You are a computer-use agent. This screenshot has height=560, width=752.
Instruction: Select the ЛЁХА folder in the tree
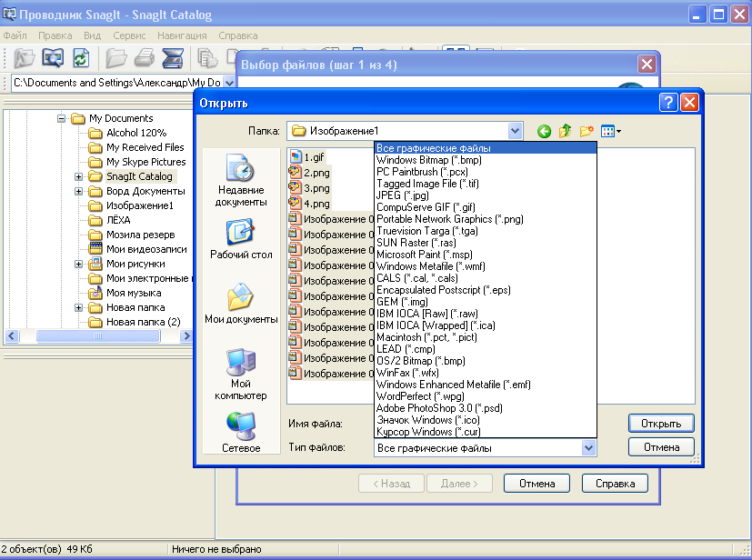[118, 220]
